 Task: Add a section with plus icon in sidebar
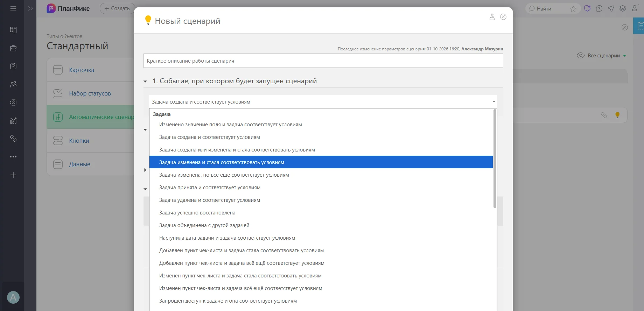[13, 175]
